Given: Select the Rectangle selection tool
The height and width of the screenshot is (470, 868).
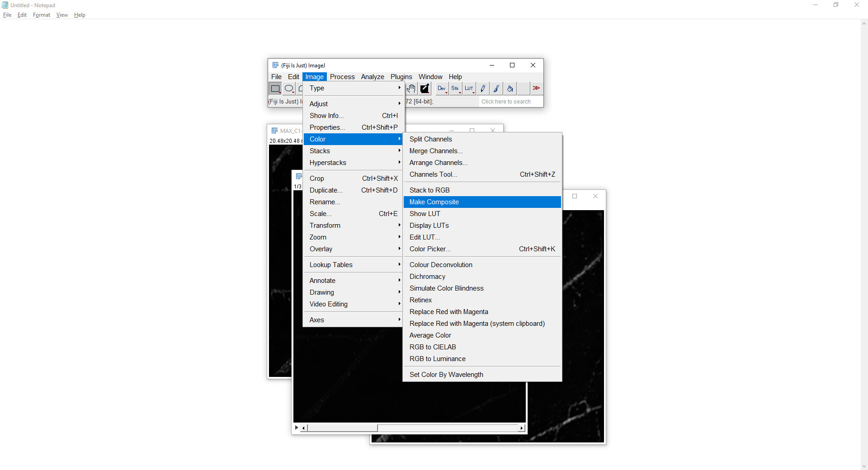Looking at the screenshot, I should [275, 89].
